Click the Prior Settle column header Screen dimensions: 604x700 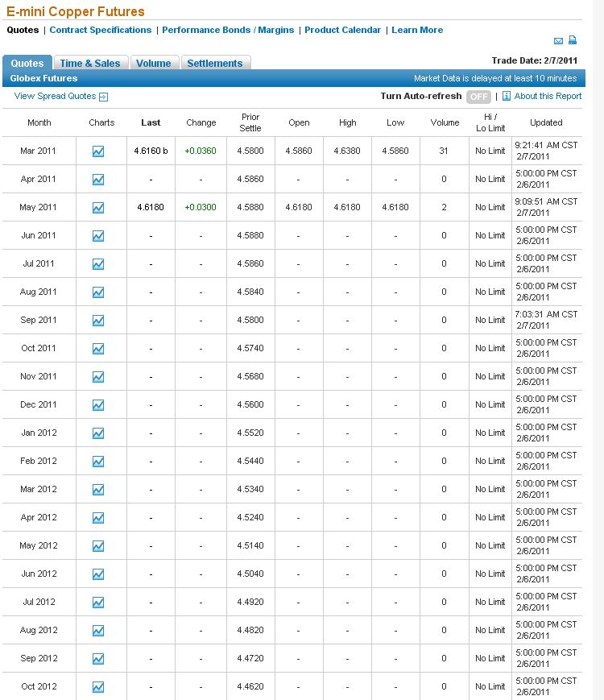click(x=250, y=122)
